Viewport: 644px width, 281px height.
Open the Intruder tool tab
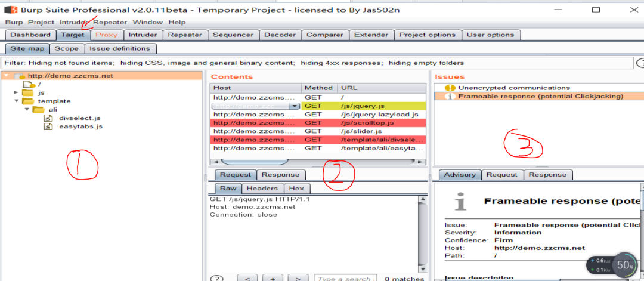tap(143, 35)
